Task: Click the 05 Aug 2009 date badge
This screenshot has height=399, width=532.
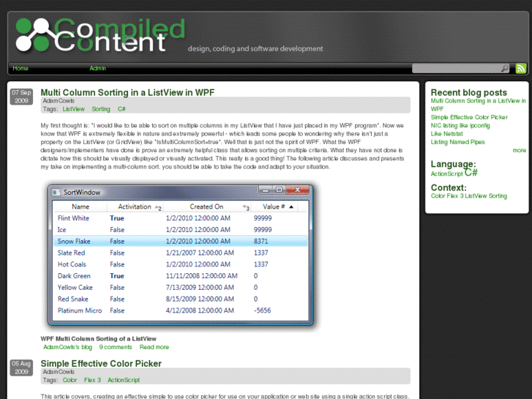Action: click(21, 368)
